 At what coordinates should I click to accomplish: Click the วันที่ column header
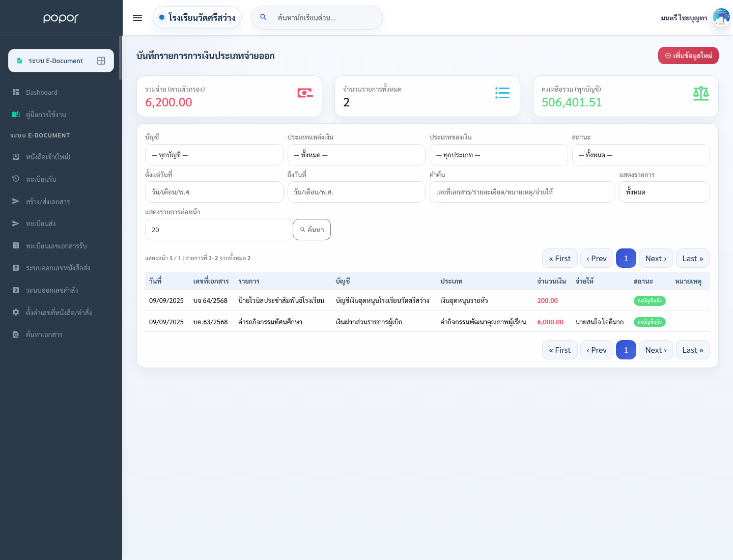[155, 281]
